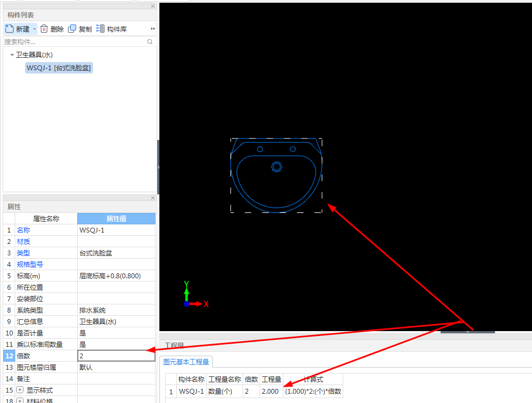Click the 工程量 column header in table
The image size is (532, 403).
pyautogui.click(x=271, y=379)
